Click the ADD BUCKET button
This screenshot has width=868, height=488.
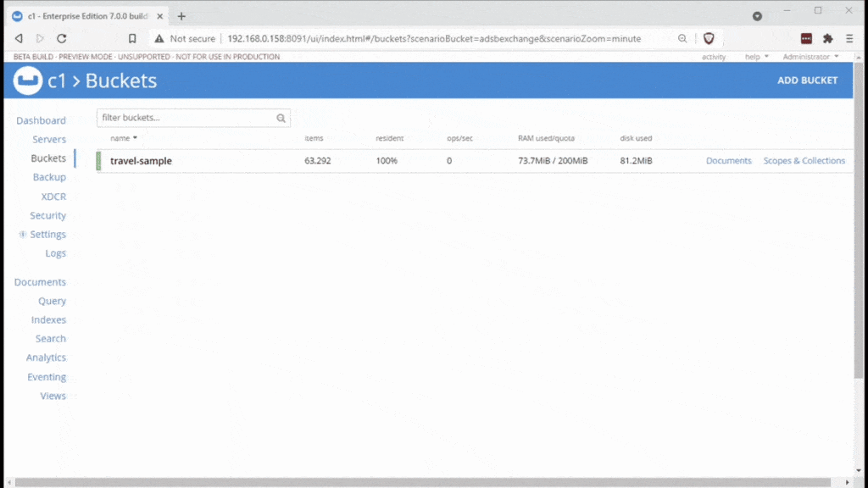(808, 80)
